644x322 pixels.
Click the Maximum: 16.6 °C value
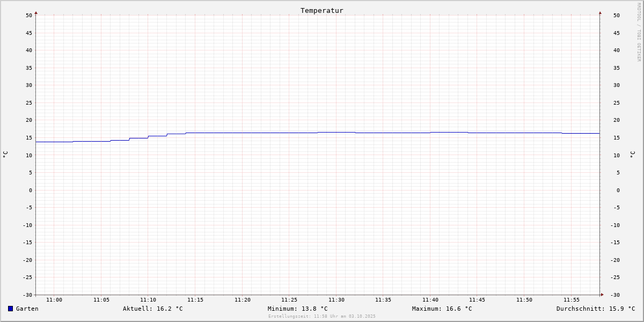pyautogui.click(x=442, y=309)
